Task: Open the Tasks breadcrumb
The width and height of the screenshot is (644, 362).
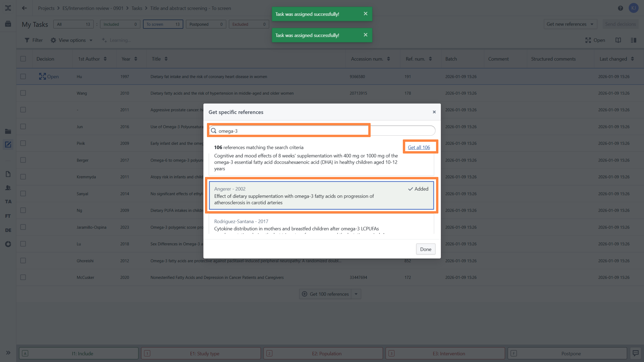Action: (137, 8)
